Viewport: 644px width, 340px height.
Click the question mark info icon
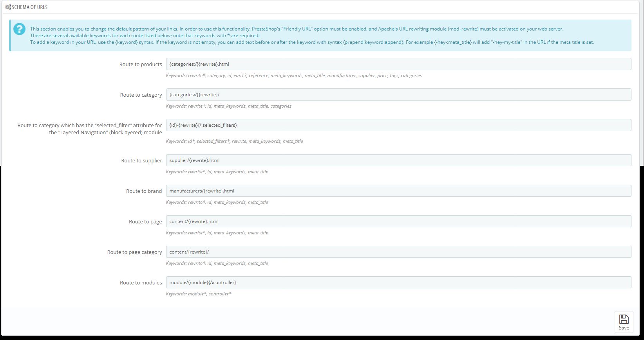coord(19,29)
